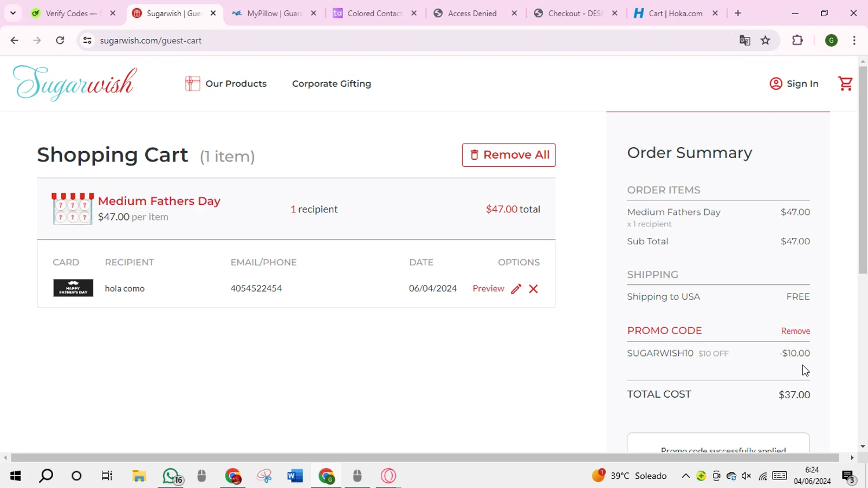Open the browser extensions puzzle icon

(x=797, y=40)
